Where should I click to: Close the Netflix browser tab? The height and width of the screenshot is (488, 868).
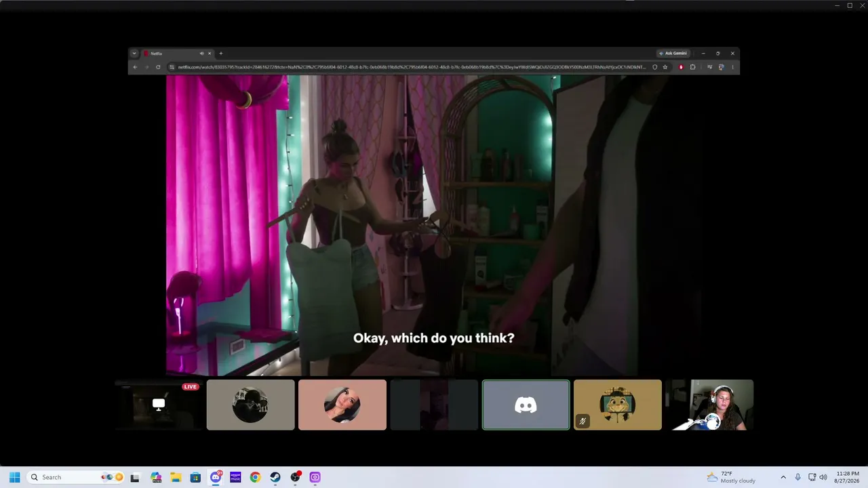(x=210, y=54)
